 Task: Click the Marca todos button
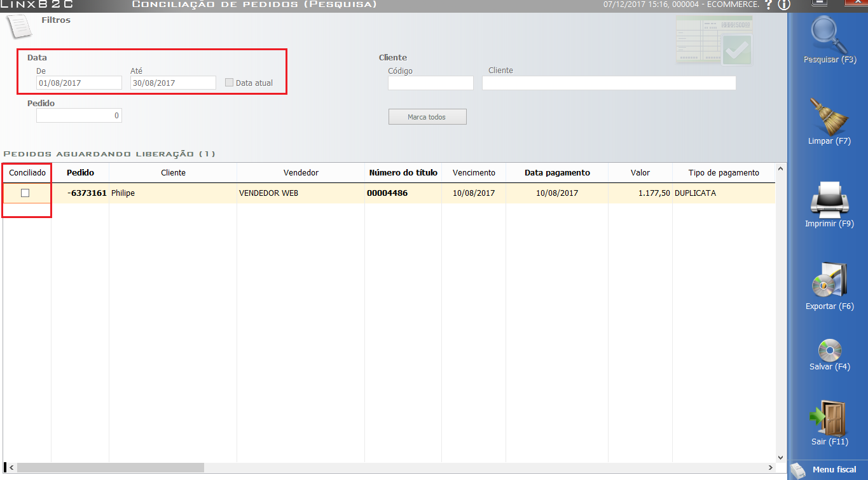click(427, 117)
